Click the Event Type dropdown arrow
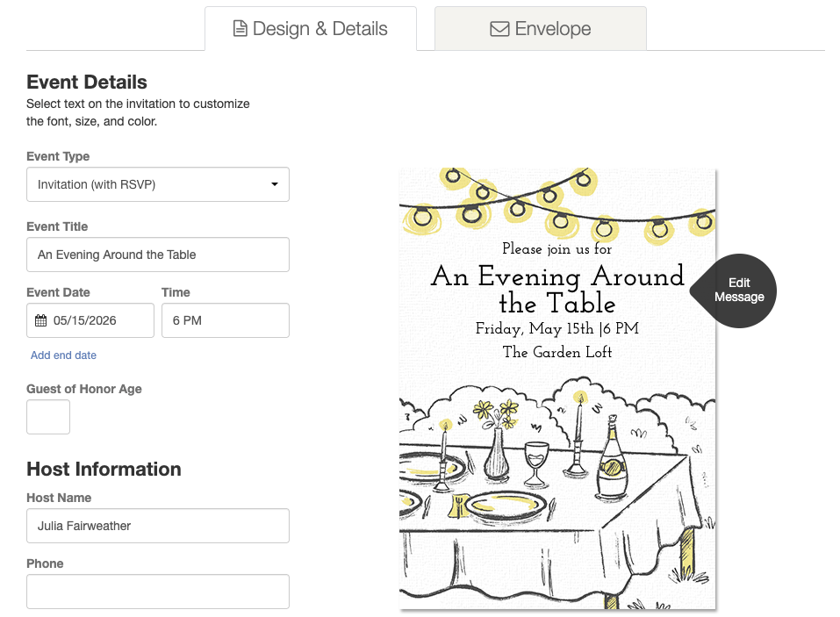840x617 pixels. pyautogui.click(x=274, y=184)
